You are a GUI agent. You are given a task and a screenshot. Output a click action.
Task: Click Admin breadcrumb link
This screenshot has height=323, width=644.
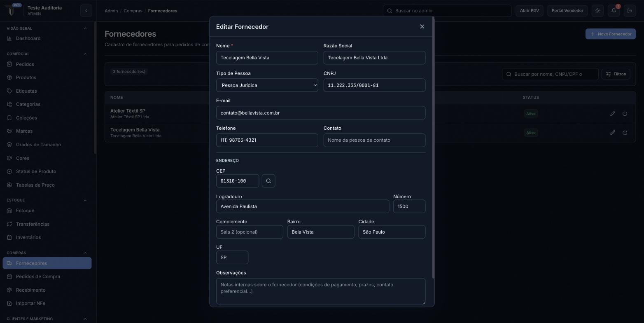111,11
